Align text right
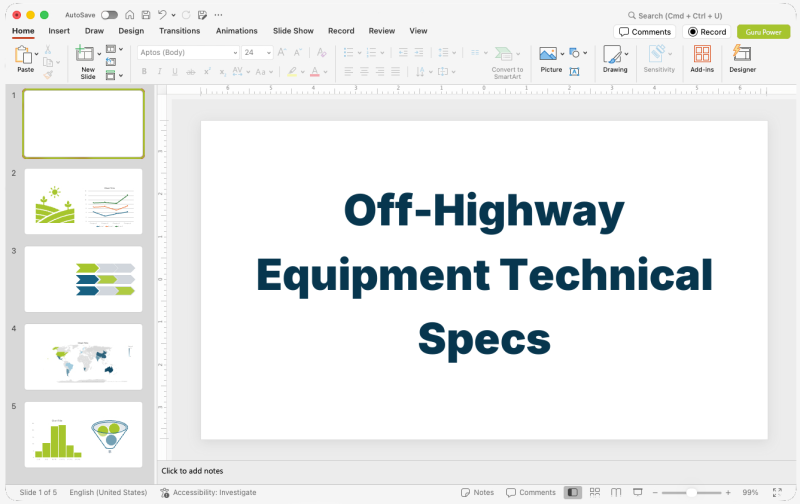 (380, 71)
